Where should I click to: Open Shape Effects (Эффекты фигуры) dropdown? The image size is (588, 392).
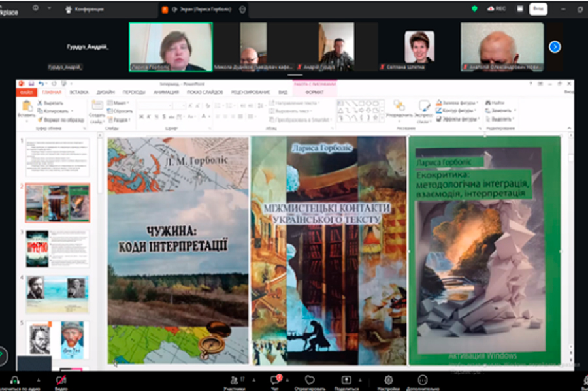tap(457, 119)
